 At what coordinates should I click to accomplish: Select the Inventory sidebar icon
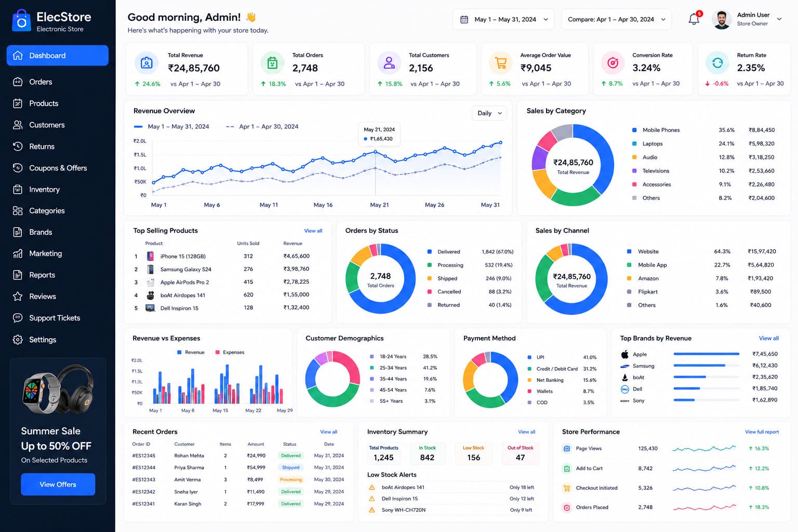tap(18, 190)
